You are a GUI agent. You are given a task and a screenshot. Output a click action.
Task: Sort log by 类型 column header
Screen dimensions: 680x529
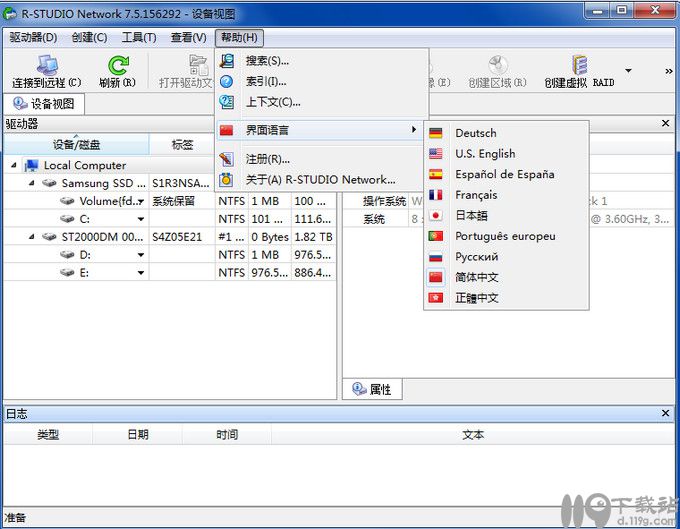[48, 434]
